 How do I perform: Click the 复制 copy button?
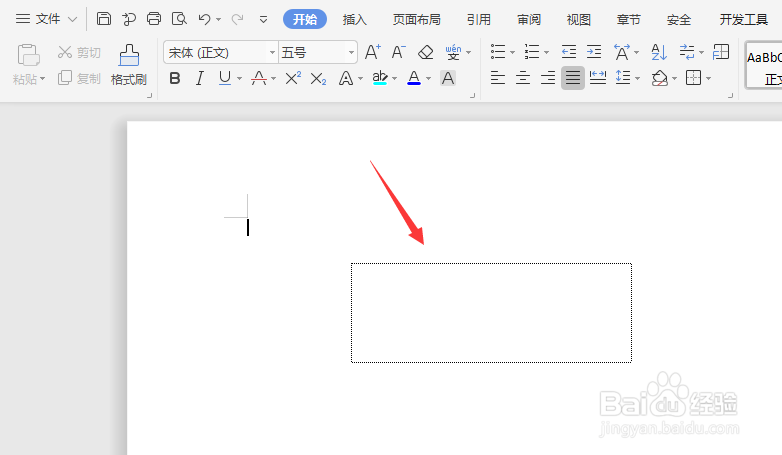click(x=79, y=78)
